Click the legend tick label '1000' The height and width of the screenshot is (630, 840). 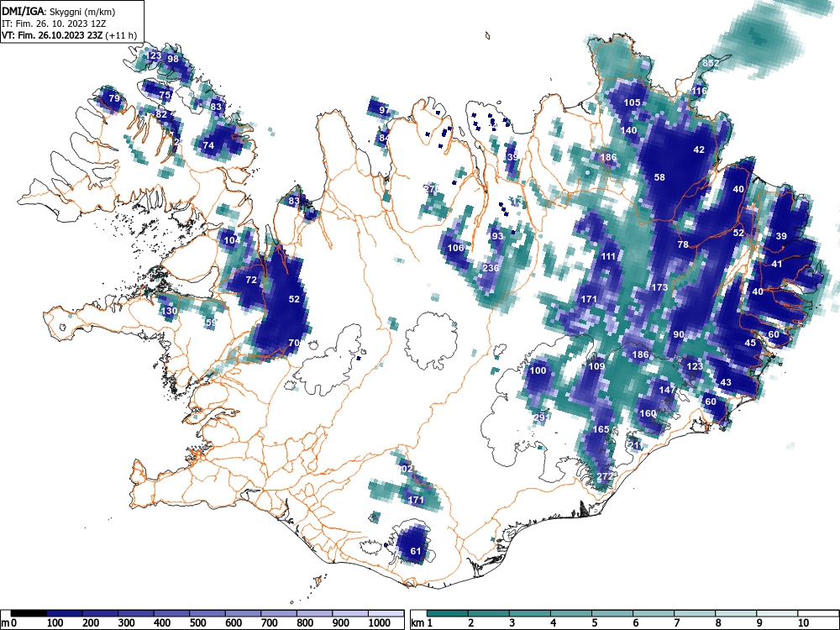pyautogui.click(x=380, y=622)
